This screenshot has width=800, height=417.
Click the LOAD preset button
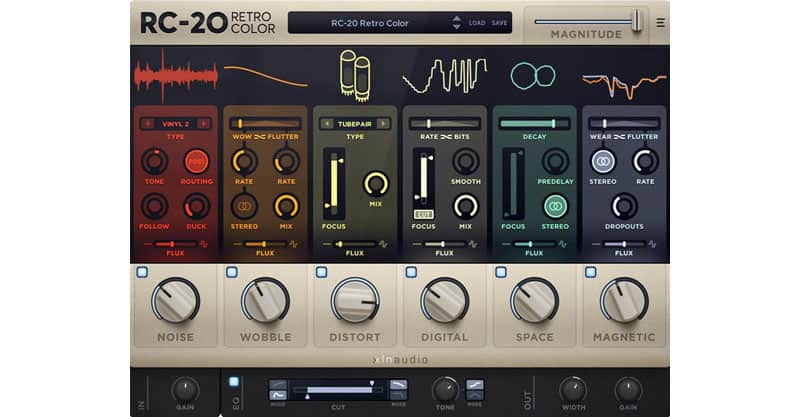pos(477,23)
